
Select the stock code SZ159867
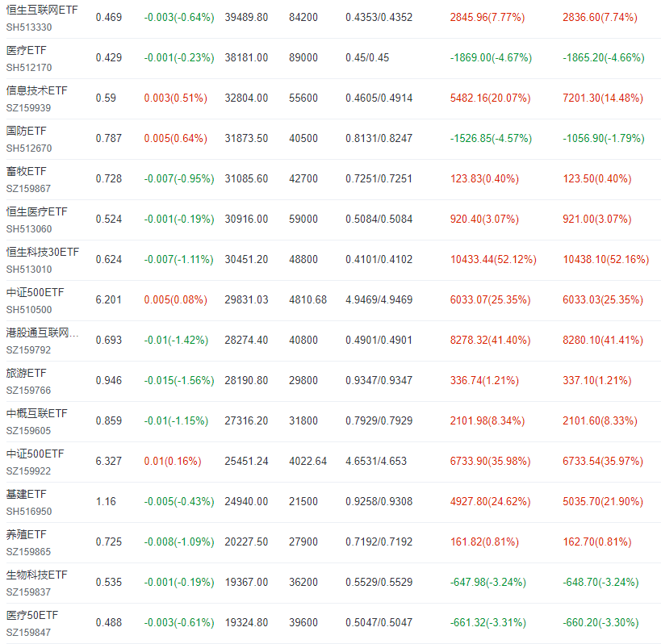(29, 189)
